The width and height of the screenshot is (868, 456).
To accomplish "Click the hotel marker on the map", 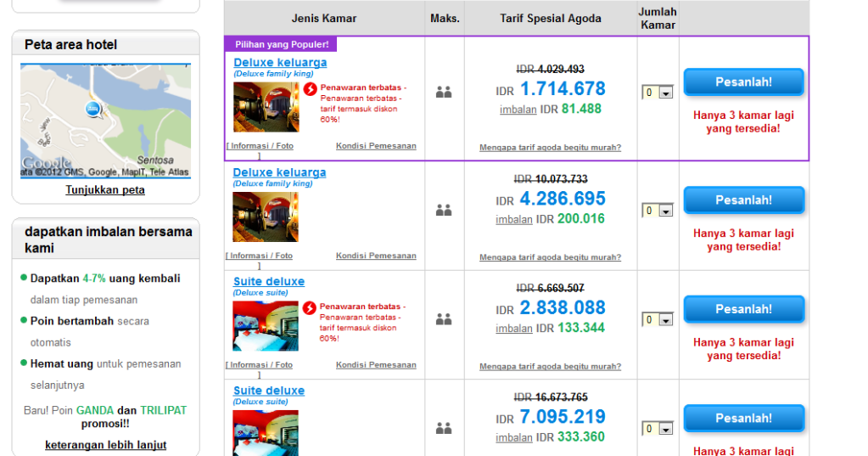I will pos(93,110).
